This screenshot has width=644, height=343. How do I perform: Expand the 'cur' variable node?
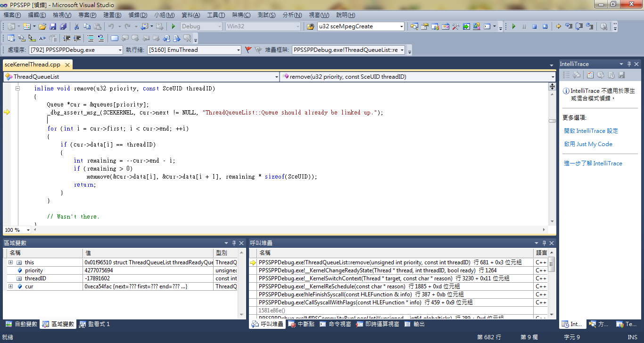pos(10,286)
